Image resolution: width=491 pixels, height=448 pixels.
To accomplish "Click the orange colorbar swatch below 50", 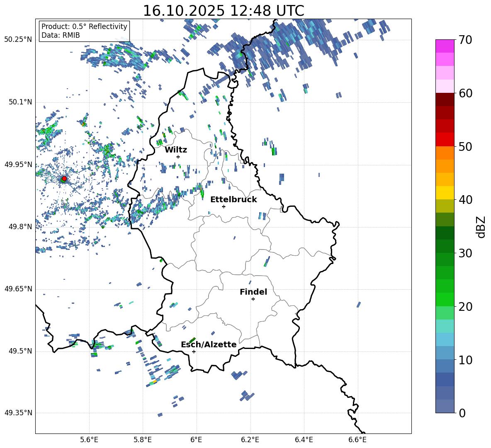I will [x=445, y=153].
